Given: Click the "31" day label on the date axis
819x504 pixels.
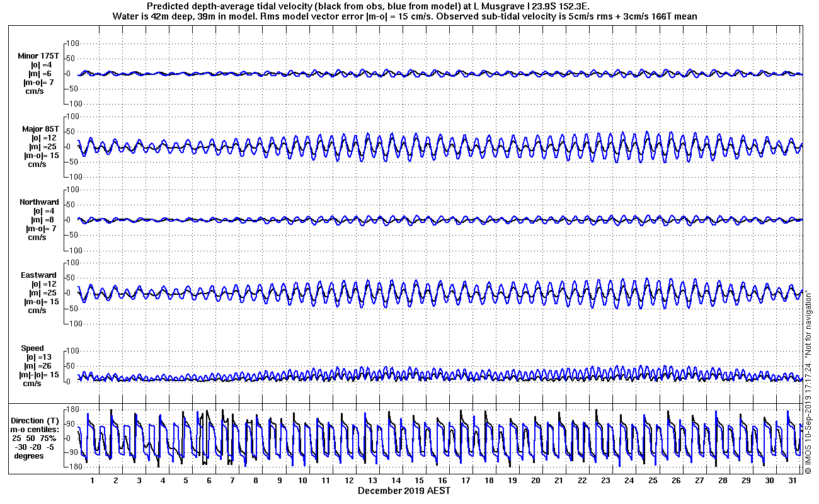Looking at the screenshot, I should (x=792, y=481).
